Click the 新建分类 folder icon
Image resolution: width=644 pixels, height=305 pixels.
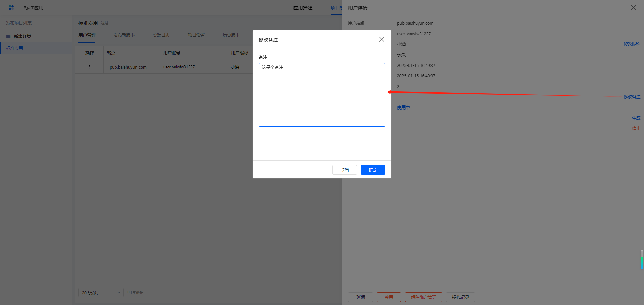click(8, 36)
